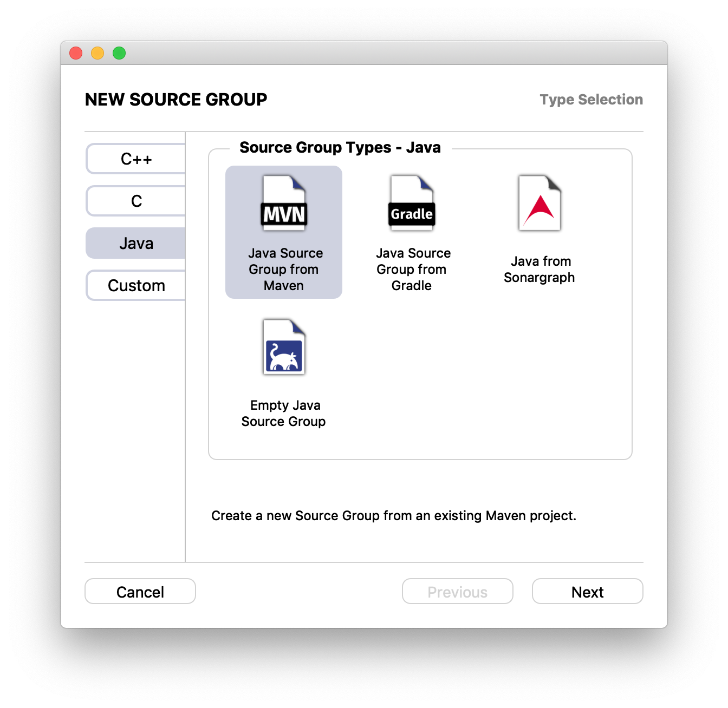Pick the Sonargraph red arrow icon
The height and width of the screenshot is (708, 728).
pyautogui.click(x=539, y=203)
